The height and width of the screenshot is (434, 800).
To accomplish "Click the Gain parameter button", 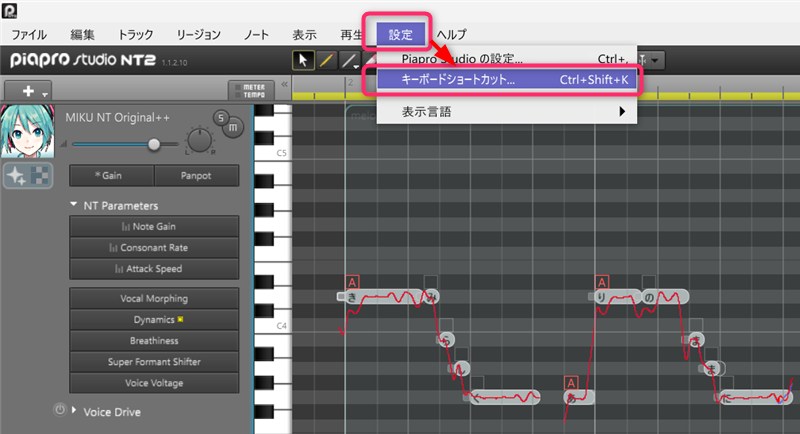I will [111, 175].
